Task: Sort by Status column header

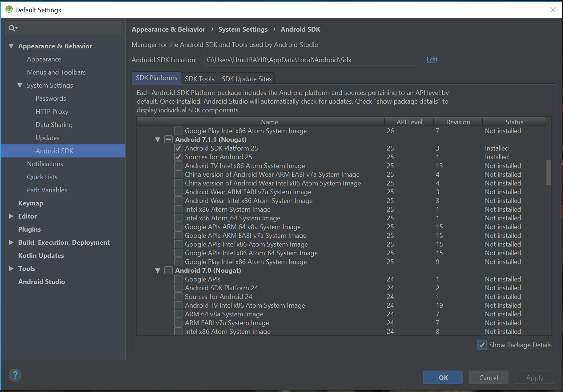Action: pos(514,122)
